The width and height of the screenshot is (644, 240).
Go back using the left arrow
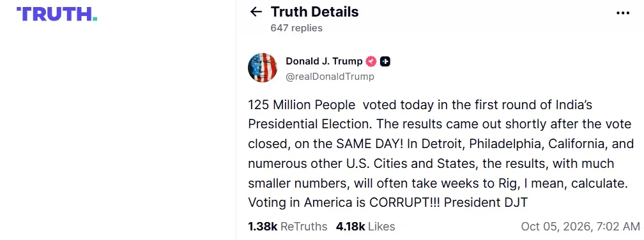tap(256, 12)
